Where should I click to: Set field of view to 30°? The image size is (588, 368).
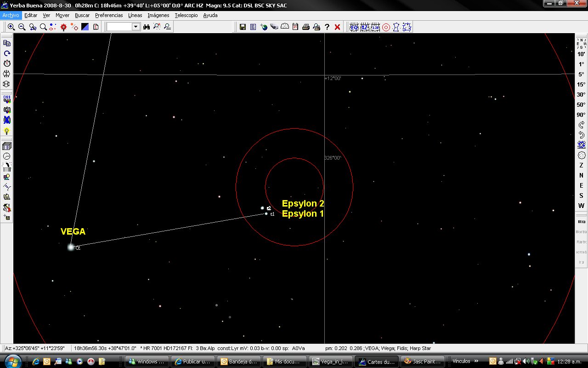point(581,95)
